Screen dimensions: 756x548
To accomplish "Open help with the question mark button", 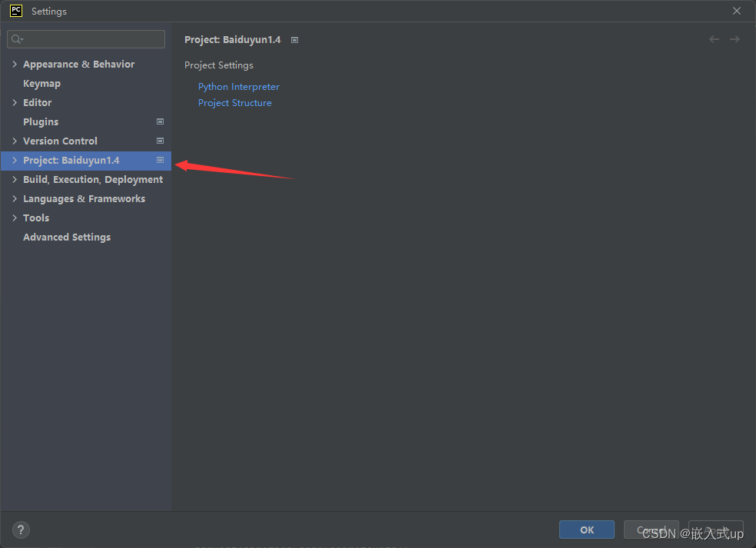I will (x=21, y=530).
